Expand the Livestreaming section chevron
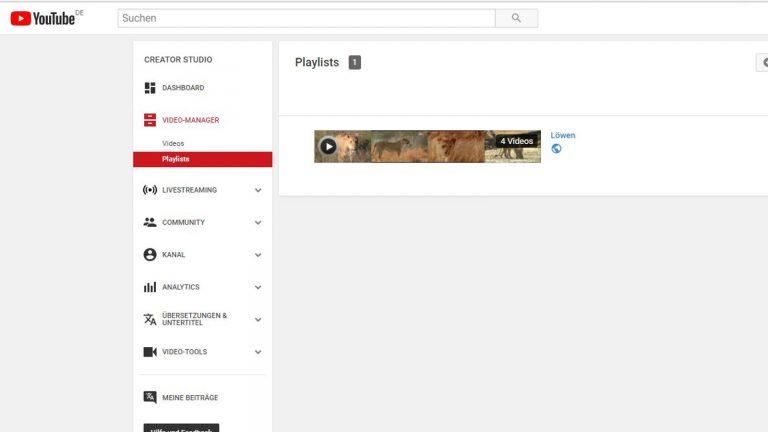Image resolution: width=768 pixels, height=432 pixels. click(x=258, y=190)
